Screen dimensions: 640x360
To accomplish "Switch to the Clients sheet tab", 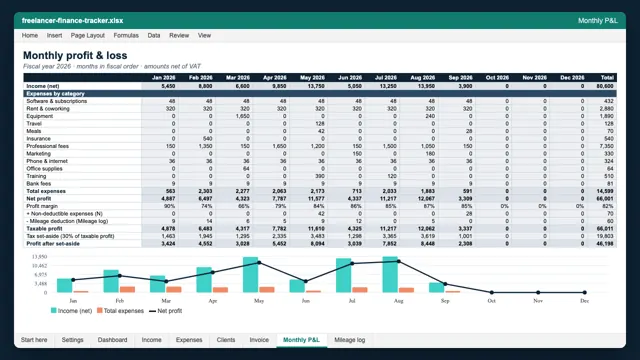I will click(226, 340).
